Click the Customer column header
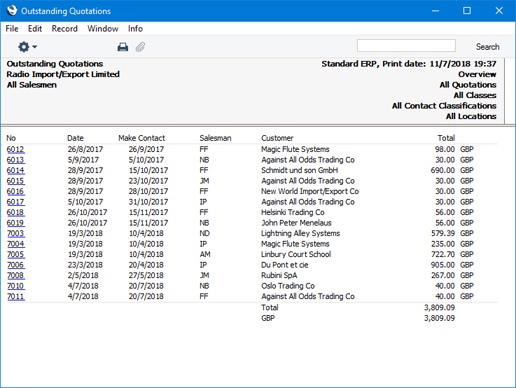516x388 pixels. pyautogui.click(x=277, y=138)
